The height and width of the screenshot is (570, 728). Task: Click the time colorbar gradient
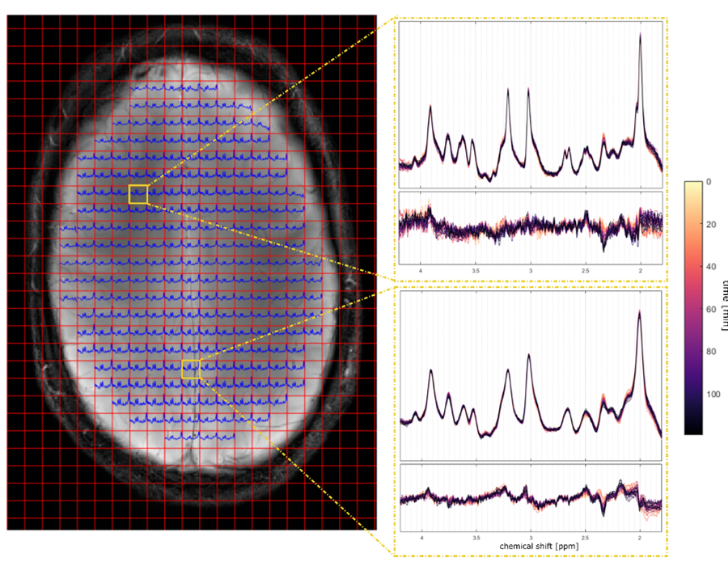(692, 307)
